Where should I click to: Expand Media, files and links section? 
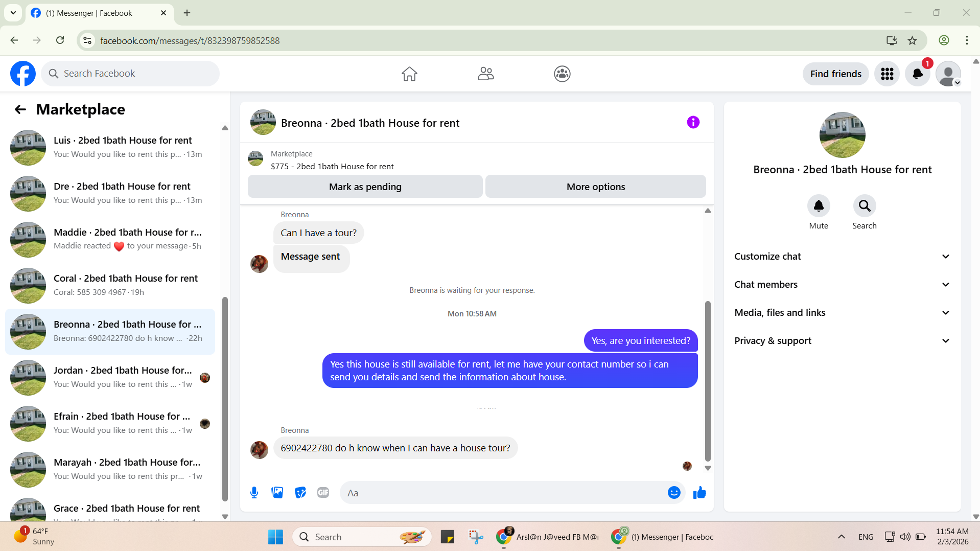pos(842,313)
